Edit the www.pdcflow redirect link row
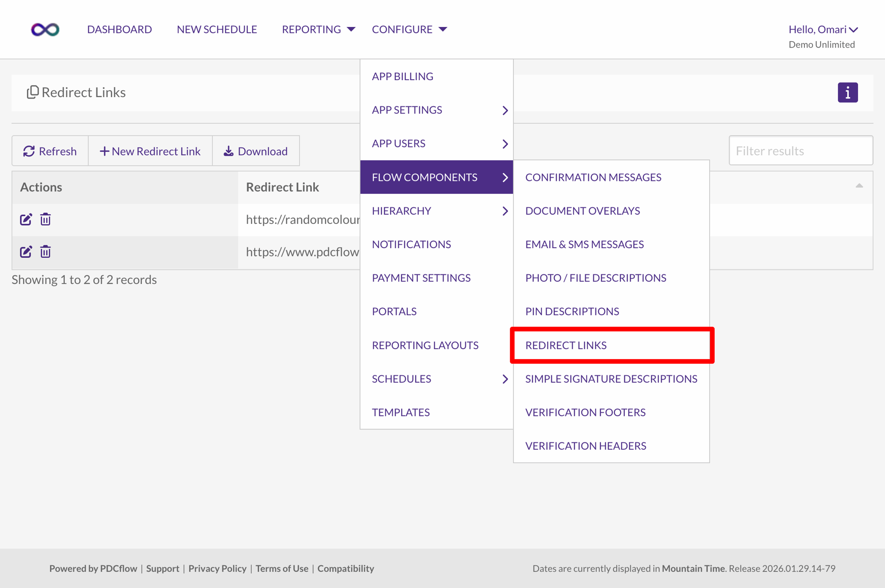The image size is (885, 588). click(x=26, y=252)
